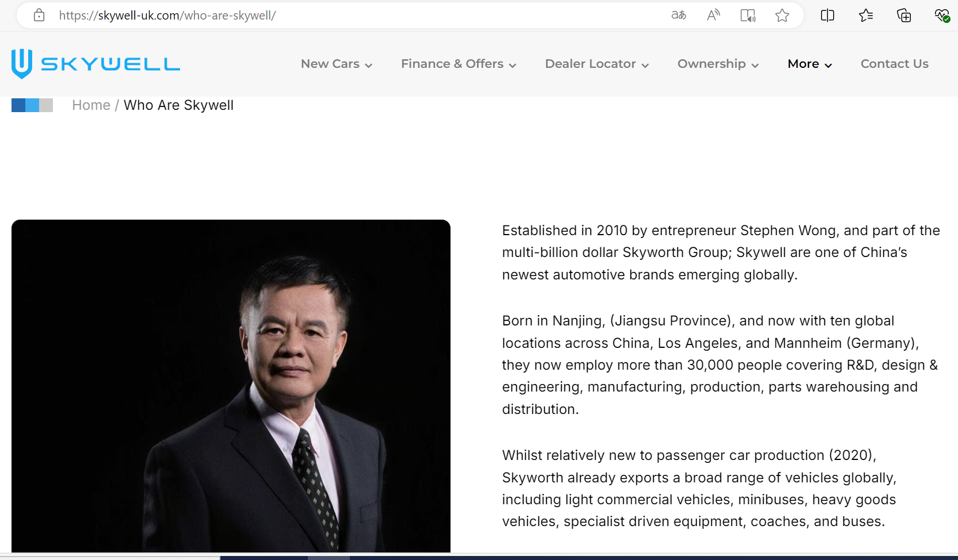Click the paragraph starting 'Born in Nanjing'
The width and height of the screenshot is (958, 560).
coord(720,365)
